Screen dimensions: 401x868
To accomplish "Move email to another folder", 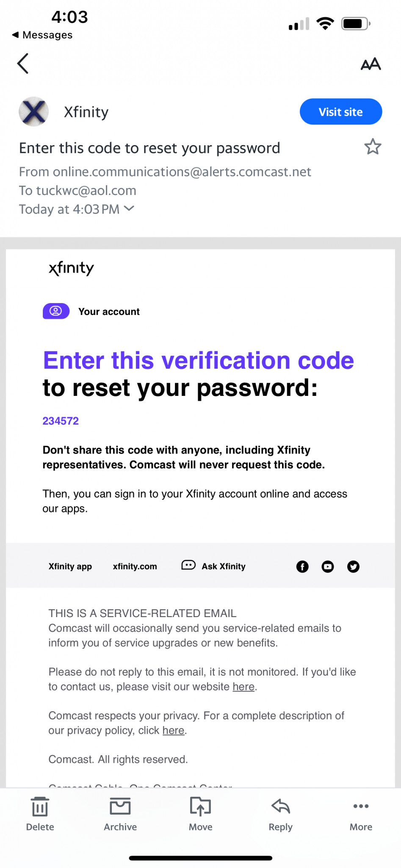I will [x=201, y=814].
